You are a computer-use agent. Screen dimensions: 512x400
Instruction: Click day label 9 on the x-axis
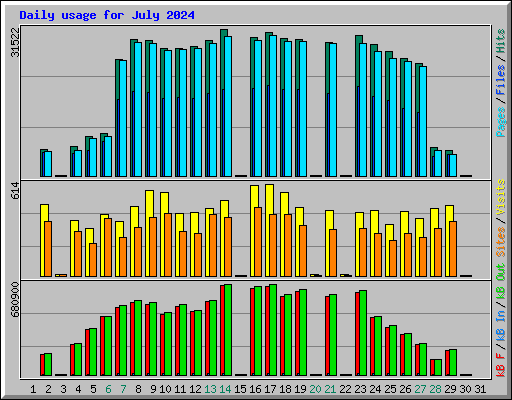pos(153,389)
